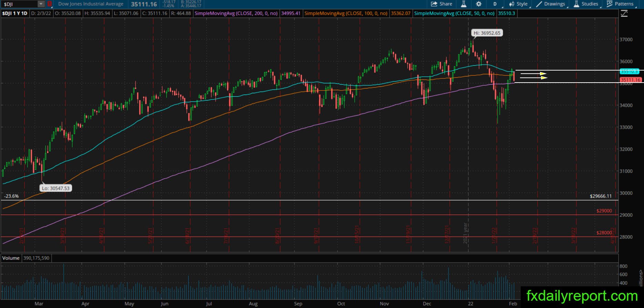Click the 2021 year marker on the time axis
The height and width of the screenshot is (308, 644).
pos(465,233)
